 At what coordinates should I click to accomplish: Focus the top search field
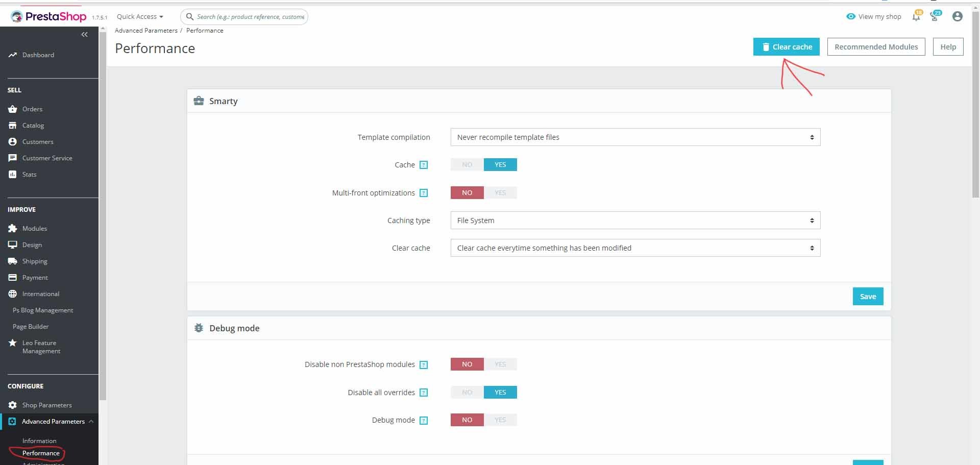244,17
